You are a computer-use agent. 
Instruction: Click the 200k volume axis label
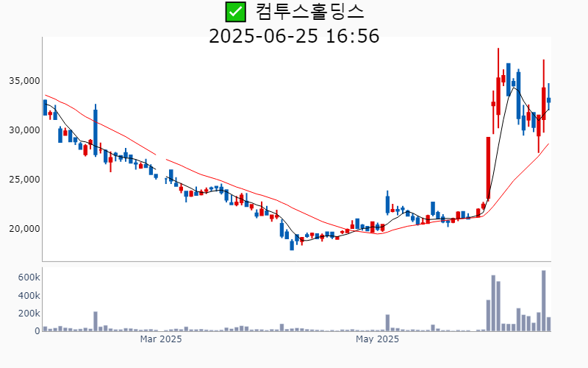pyautogui.click(x=29, y=314)
